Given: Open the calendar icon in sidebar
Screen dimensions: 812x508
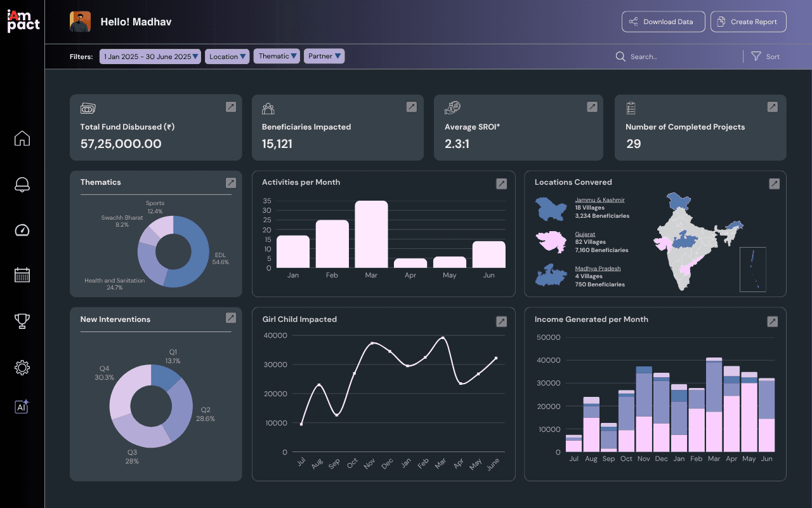Looking at the screenshot, I should click(22, 275).
